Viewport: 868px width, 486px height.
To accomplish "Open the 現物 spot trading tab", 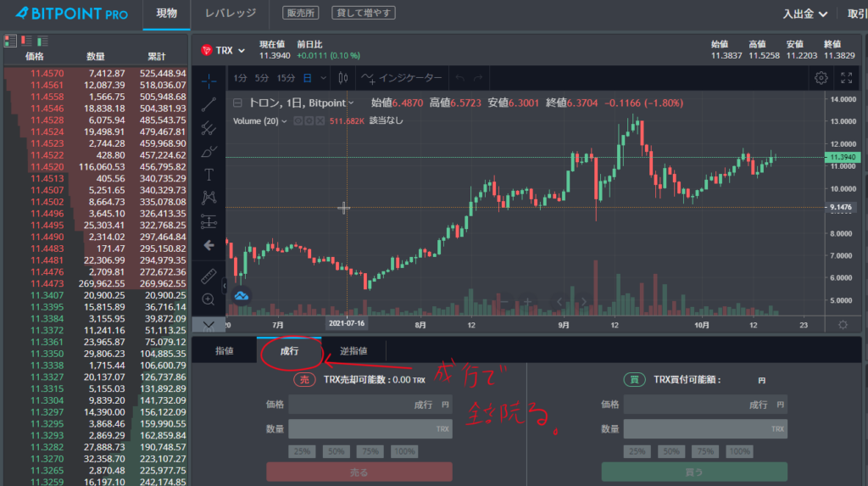I will pos(166,14).
